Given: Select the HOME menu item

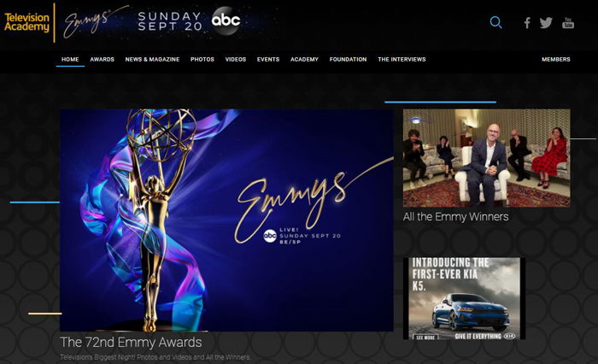Looking at the screenshot, I should [x=70, y=60].
